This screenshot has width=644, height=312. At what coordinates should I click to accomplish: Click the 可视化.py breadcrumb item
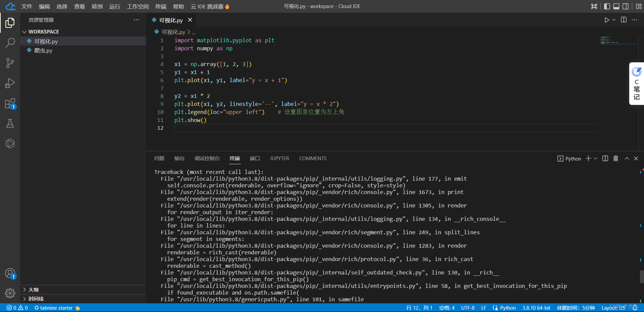(x=173, y=32)
